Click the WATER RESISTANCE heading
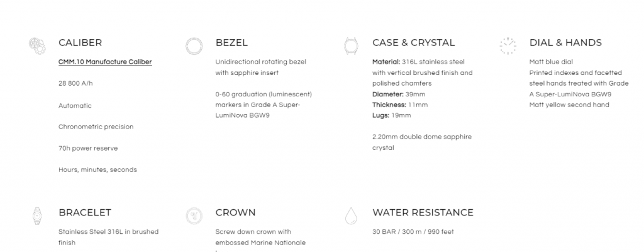This screenshot has height=252, width=644. click(x=423, y=213)
